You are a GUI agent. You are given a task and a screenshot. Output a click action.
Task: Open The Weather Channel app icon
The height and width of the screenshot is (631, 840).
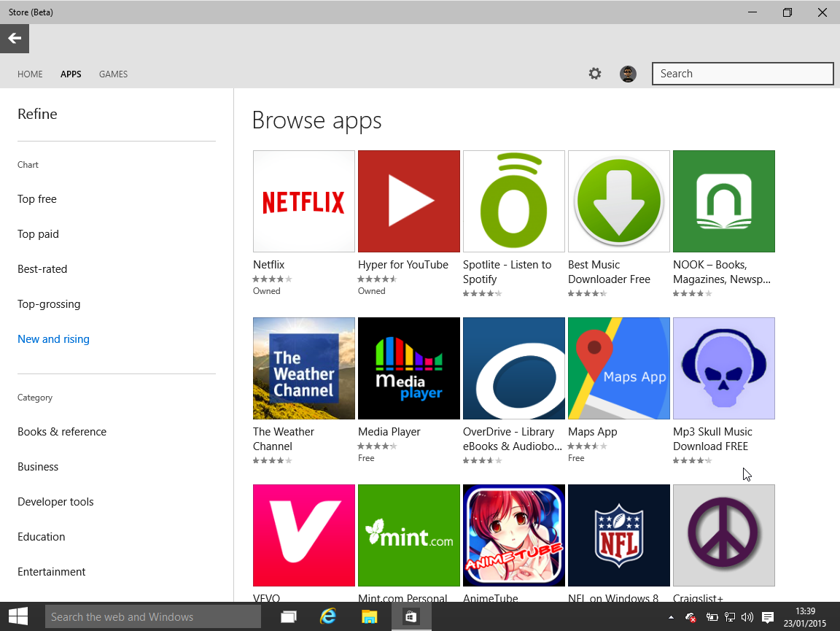tap(304, 368)
